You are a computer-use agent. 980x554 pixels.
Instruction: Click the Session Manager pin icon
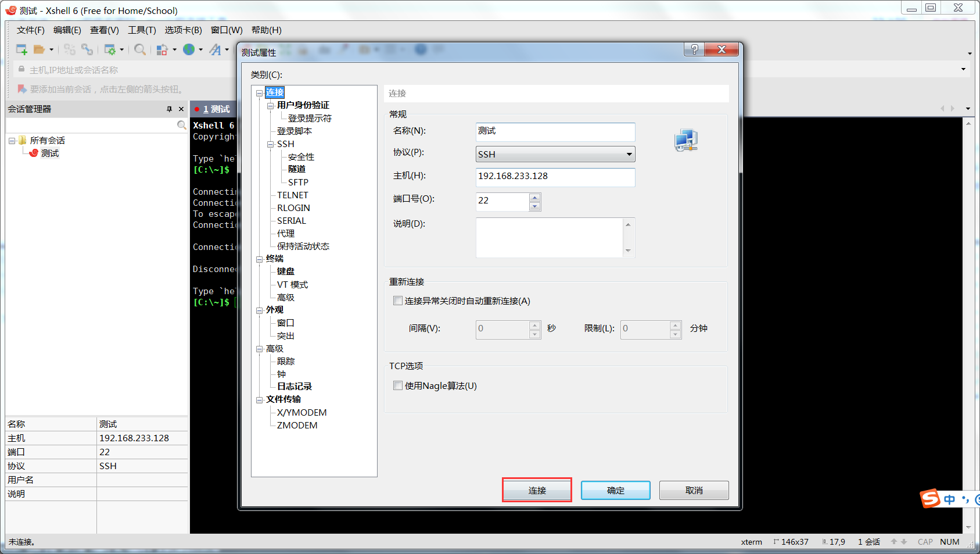[170, 109]
